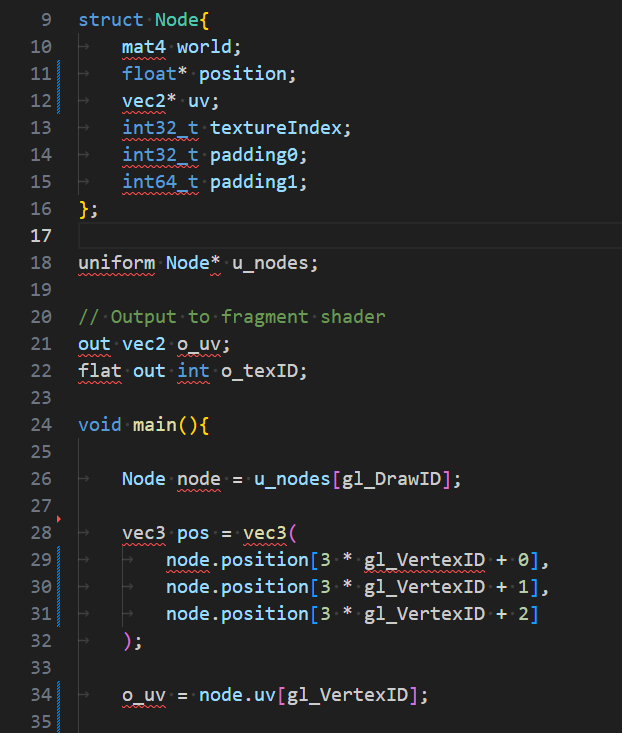The image size is (622, 733).
Task: Click 'node' variable on line 26
Action: coord(199,479)
